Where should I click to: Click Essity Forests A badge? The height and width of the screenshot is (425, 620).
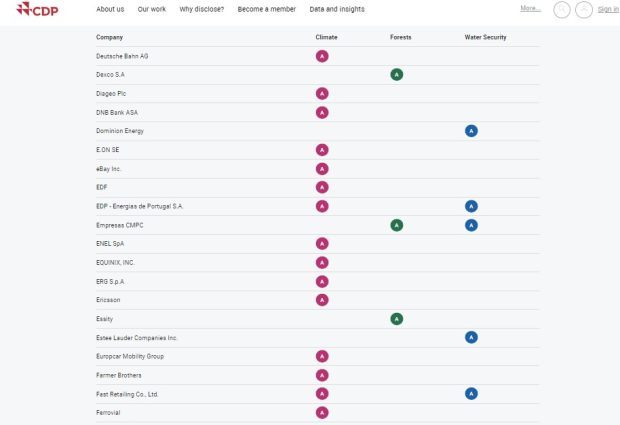397,319
